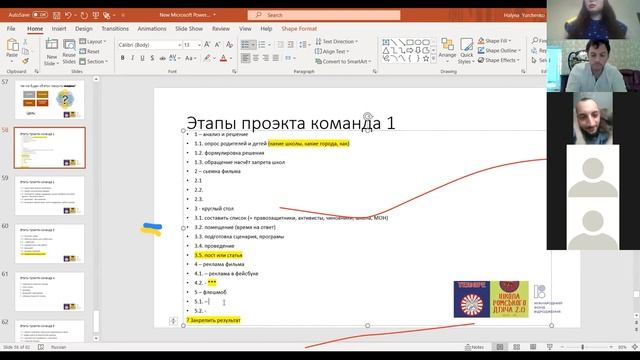This screenshot has width=640, height=360.
Task: Open the Shape Outline dropdown
Action: pos(499,51)
